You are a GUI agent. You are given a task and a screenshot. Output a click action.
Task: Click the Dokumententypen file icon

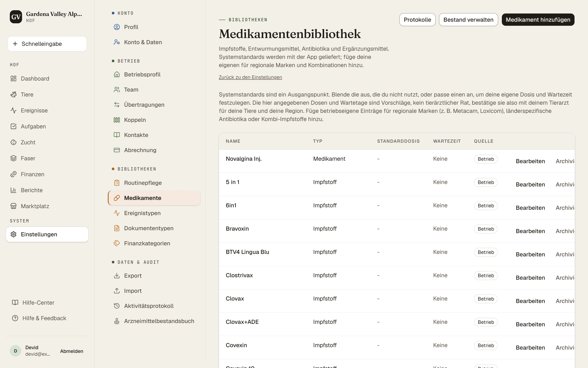pos(117,228)
